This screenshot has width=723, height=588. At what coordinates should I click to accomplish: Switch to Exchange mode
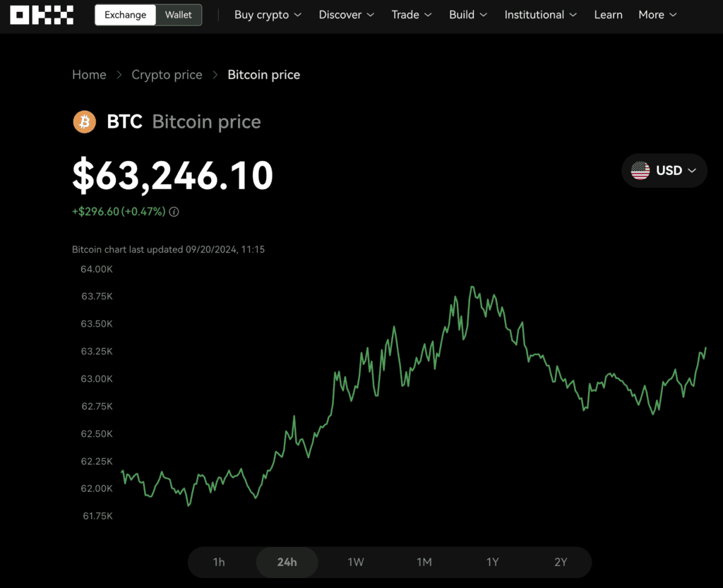[x=126, y=15]
